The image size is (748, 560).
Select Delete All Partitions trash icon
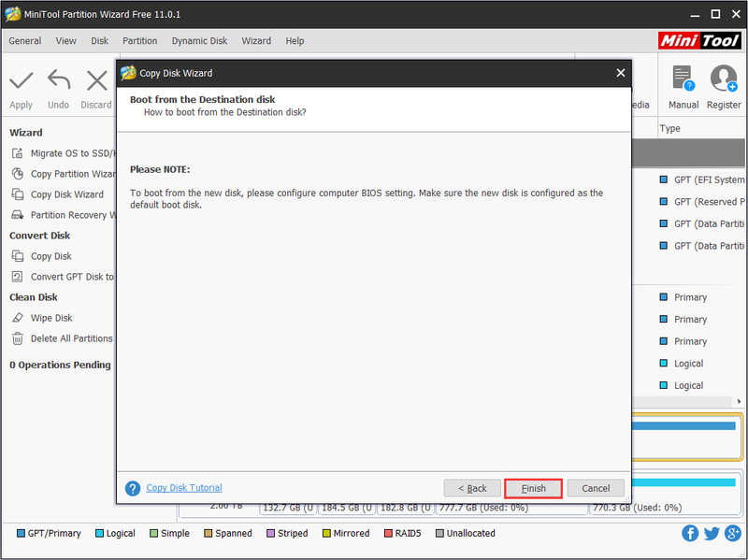(x=18, y=338)
